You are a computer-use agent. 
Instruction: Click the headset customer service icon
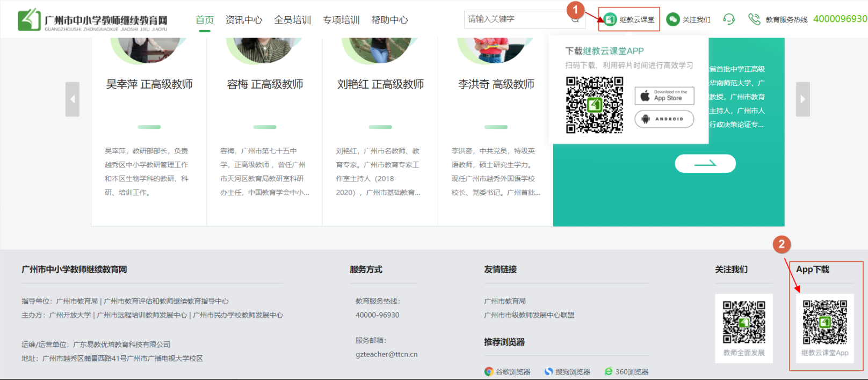pos(729,19)
